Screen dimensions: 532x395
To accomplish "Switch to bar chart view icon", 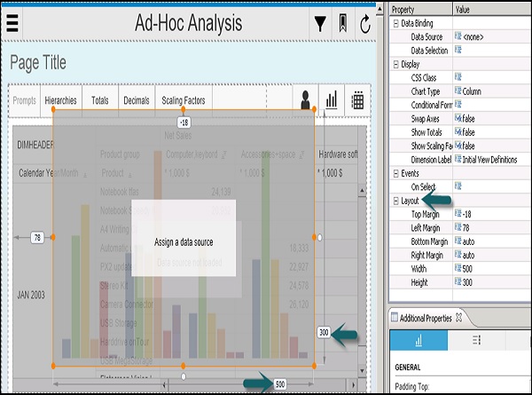I will coord(332,101).
